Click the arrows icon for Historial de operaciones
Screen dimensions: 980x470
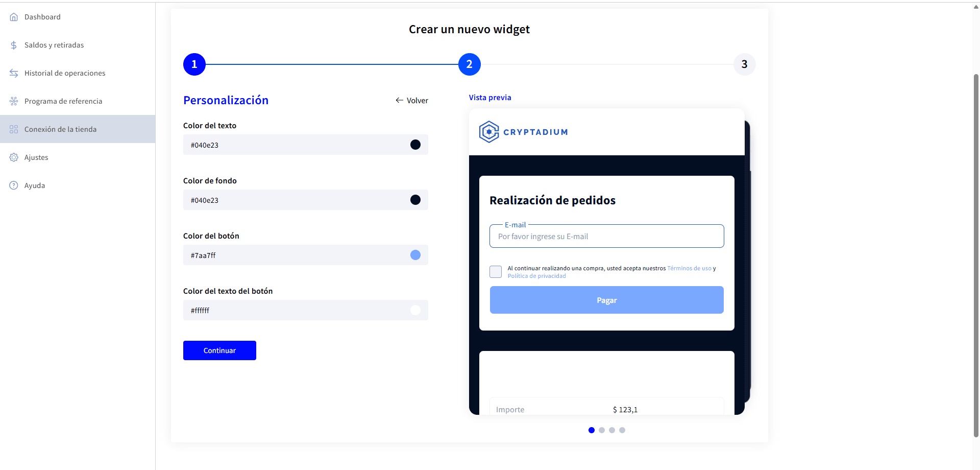(x=14, y=73)
